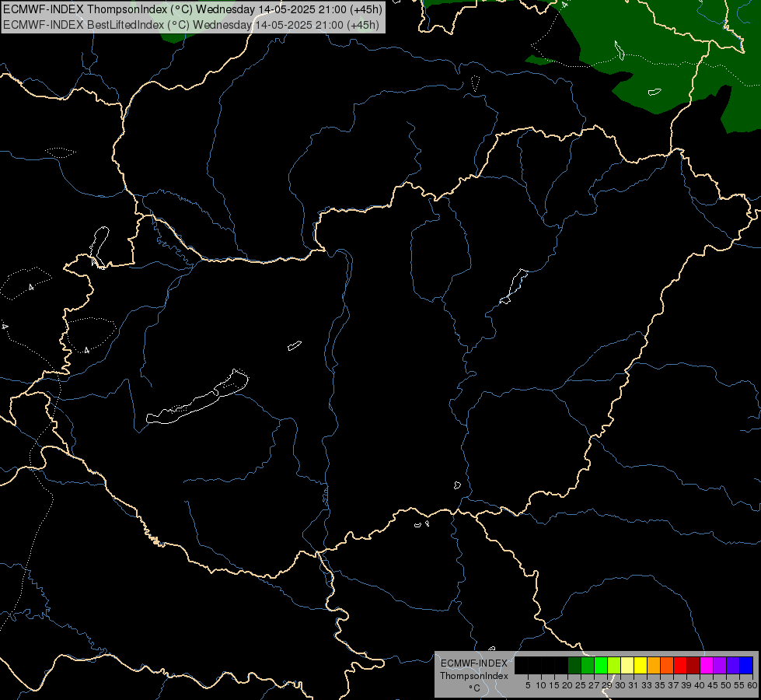Click the legend tick label 5

point(528,685)
